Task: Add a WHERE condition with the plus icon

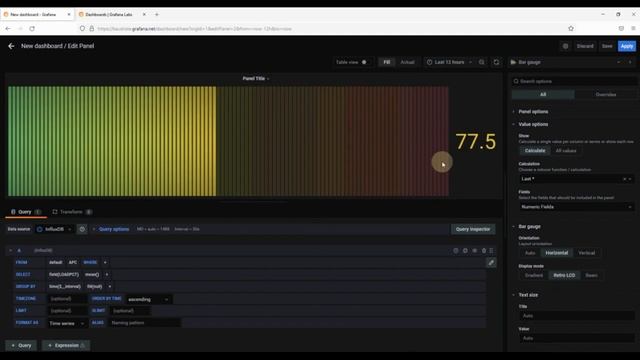Action: pos(105,262)
